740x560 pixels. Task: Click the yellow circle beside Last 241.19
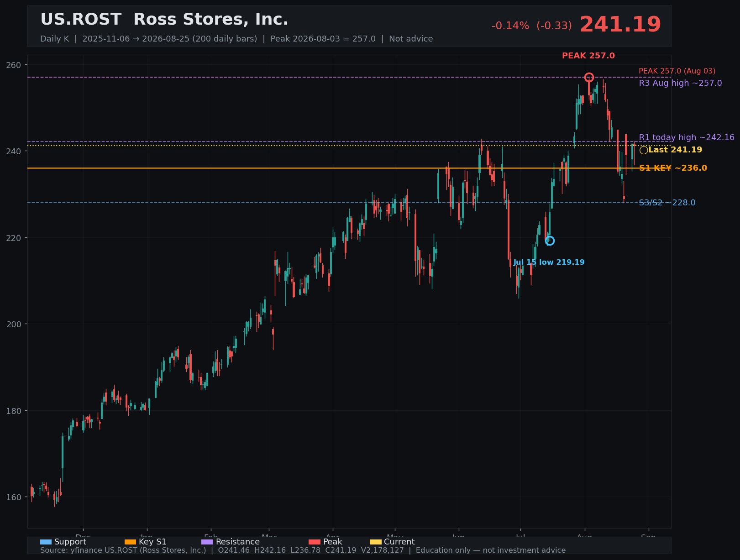click(644, 150)
